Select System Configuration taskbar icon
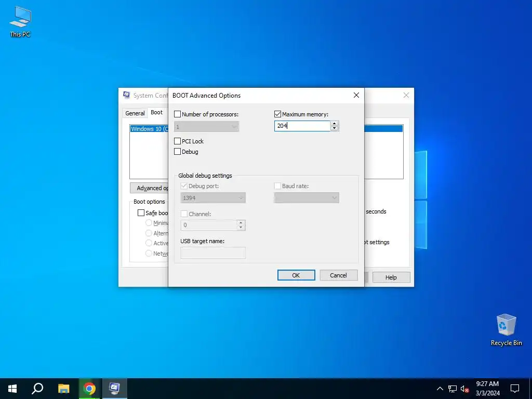Screen dimensions: 532x399 [114, 389]
